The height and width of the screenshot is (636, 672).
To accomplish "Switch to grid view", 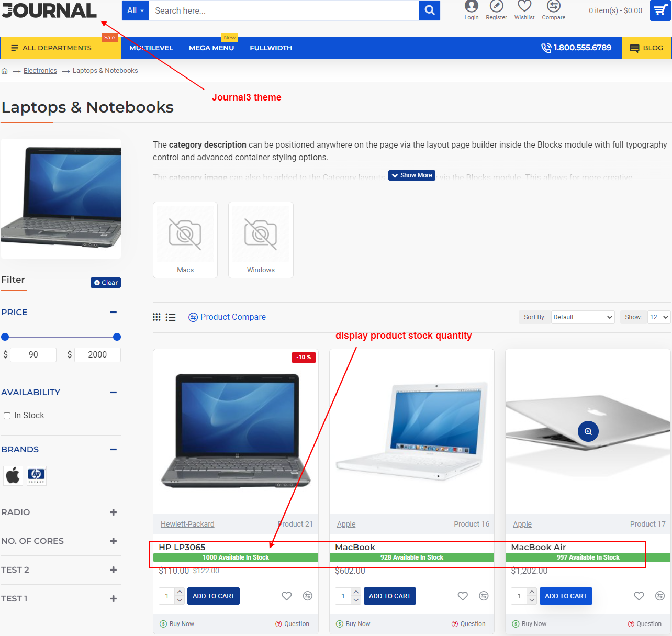I will pos(156,317).
